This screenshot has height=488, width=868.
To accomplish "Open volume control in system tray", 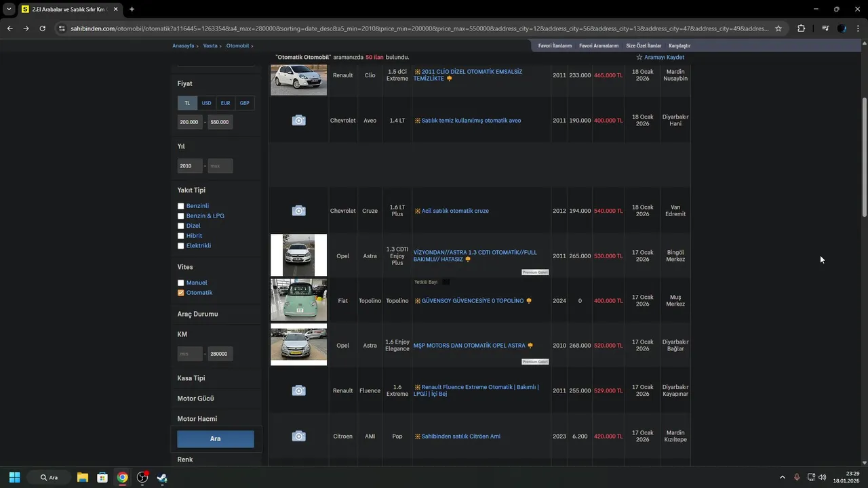I will coord(822,477).
